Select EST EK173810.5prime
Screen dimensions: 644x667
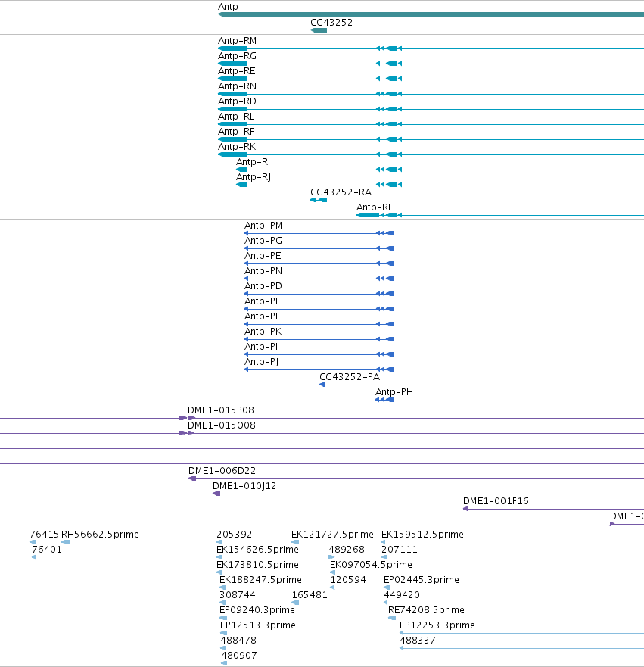click(257, 565)
